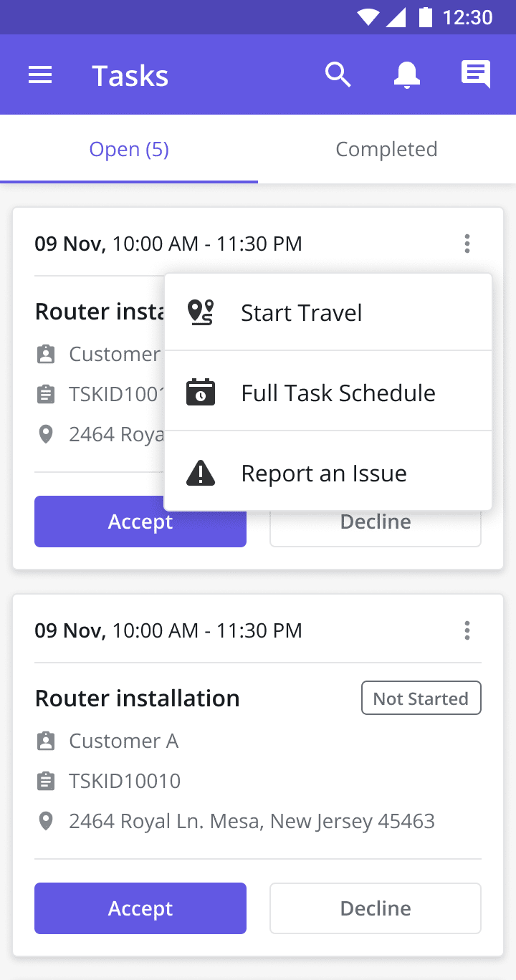Decline the second router installation task
Viewport: 516px width, 980px height.
pyautogui.click(x=375, y=908)
